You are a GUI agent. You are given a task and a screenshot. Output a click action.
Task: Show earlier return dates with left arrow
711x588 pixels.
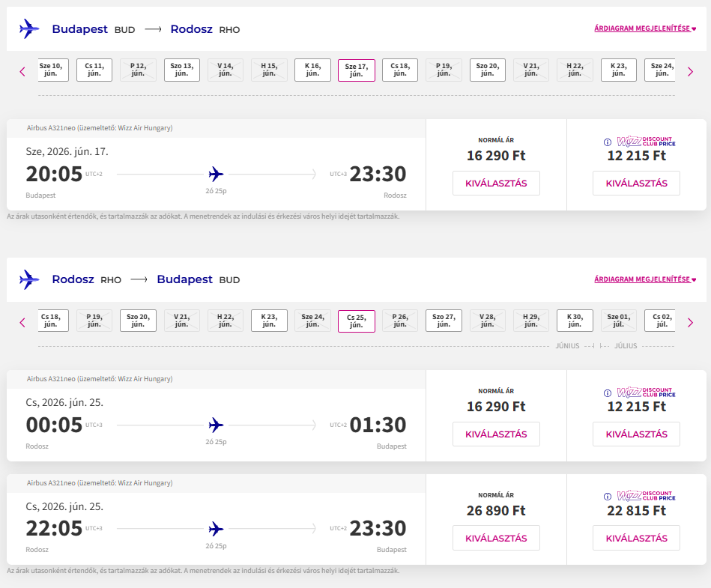point(22,322)
